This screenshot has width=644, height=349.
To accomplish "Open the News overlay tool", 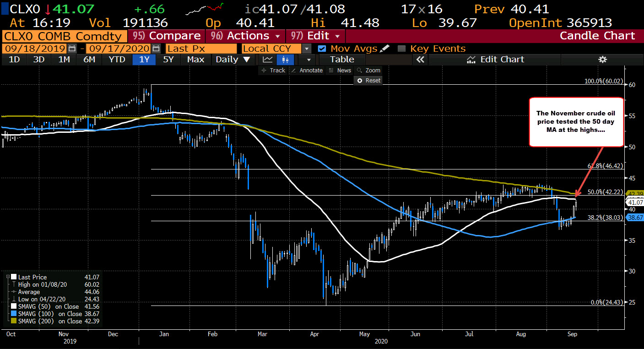I will [340, 70].
